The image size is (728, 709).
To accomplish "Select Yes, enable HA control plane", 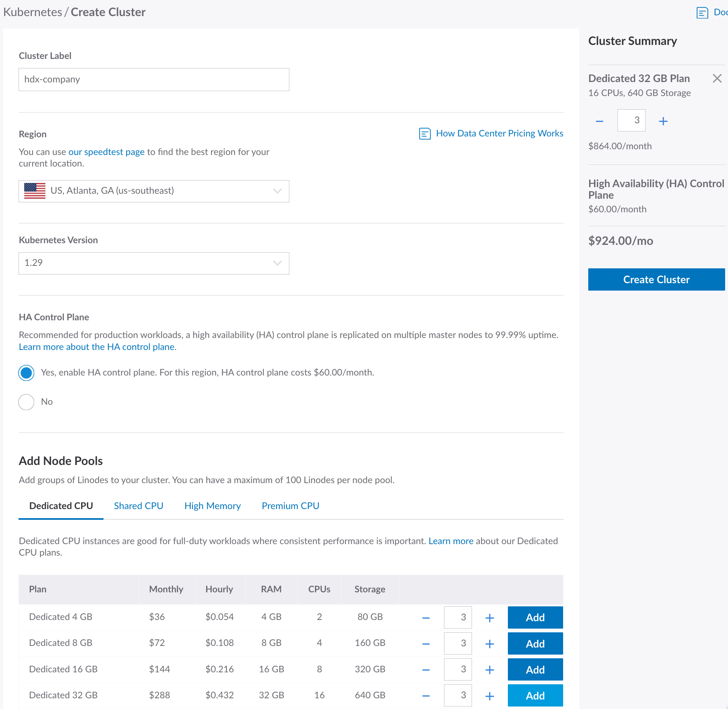I will (26, 373).
